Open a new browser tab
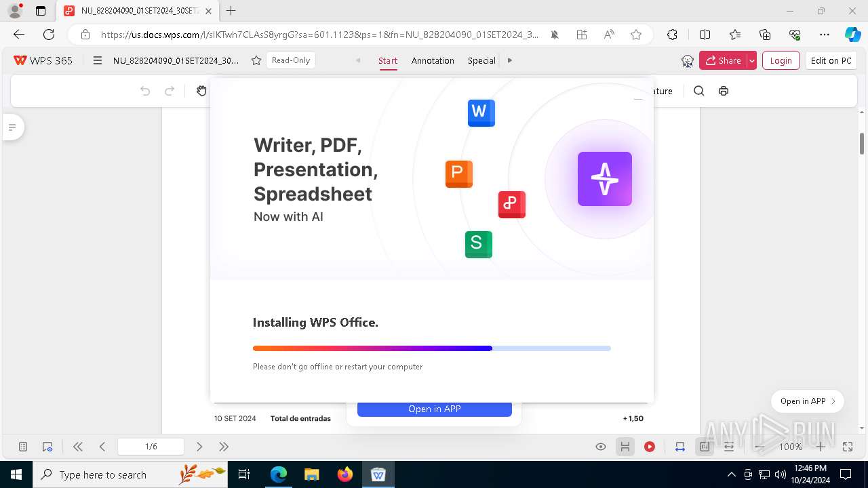The width and height of the screenshot is (868, 488). pyautogui.click(x=231, y=11)
